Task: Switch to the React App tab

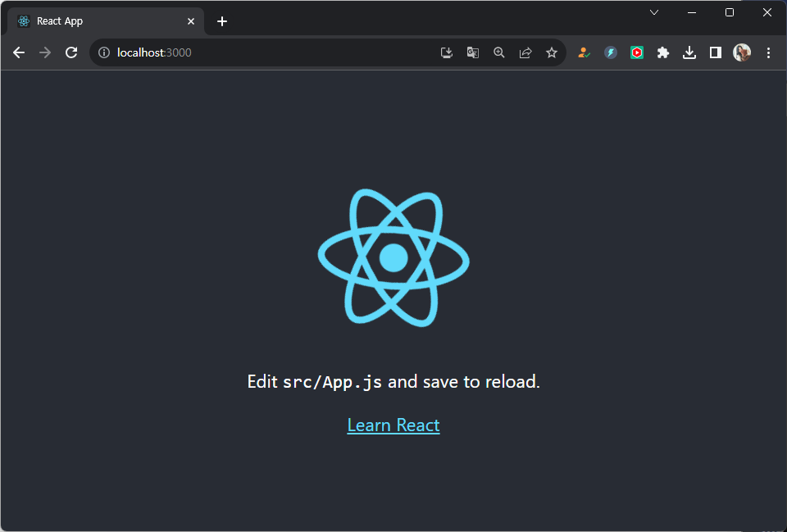Action: click(106, 21)
